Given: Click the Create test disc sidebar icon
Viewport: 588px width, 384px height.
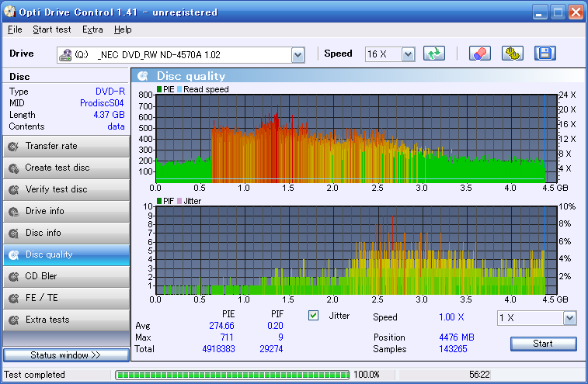Looking at the screenshot, I should tap(13, 168).
